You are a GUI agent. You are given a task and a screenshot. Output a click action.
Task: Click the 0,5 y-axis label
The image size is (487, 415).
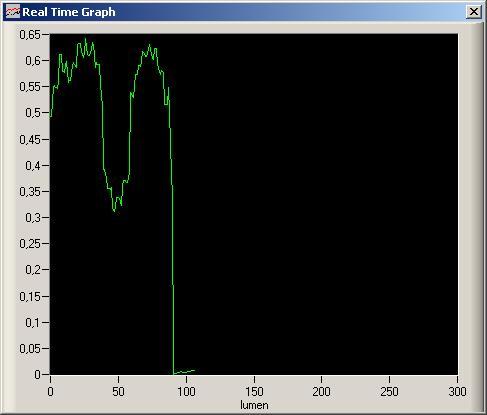point(33,113)
